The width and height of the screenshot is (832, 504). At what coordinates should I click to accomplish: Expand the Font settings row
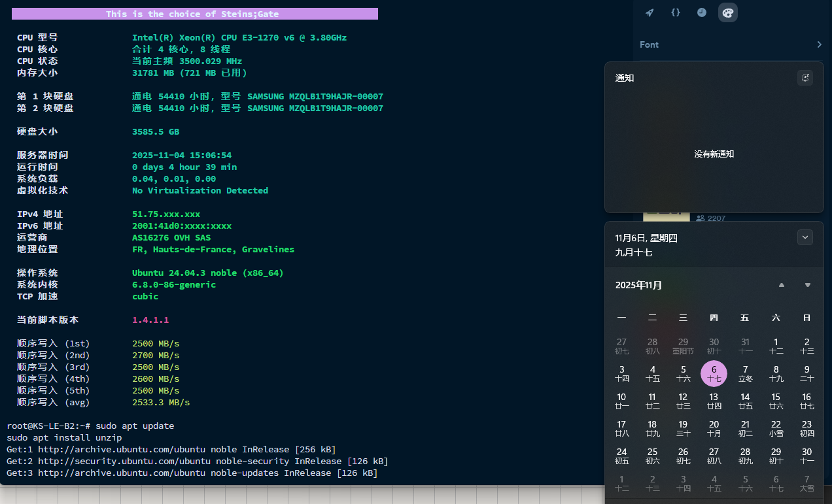pos(819,44)
